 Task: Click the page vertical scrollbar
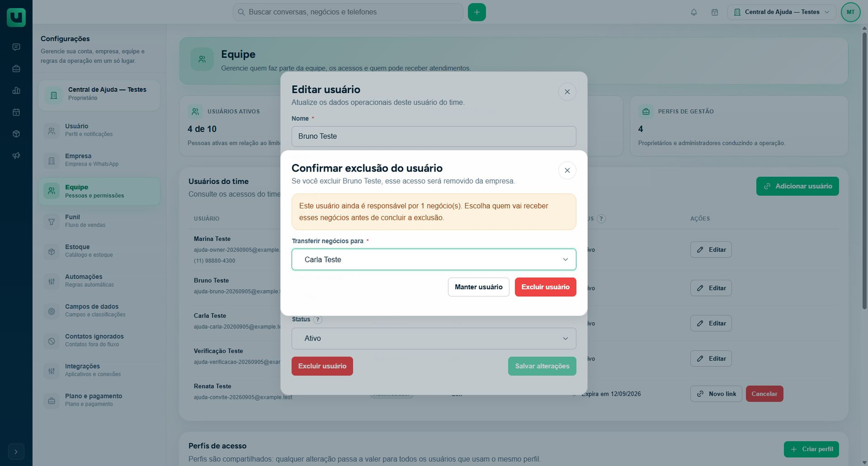click(864, 171)
